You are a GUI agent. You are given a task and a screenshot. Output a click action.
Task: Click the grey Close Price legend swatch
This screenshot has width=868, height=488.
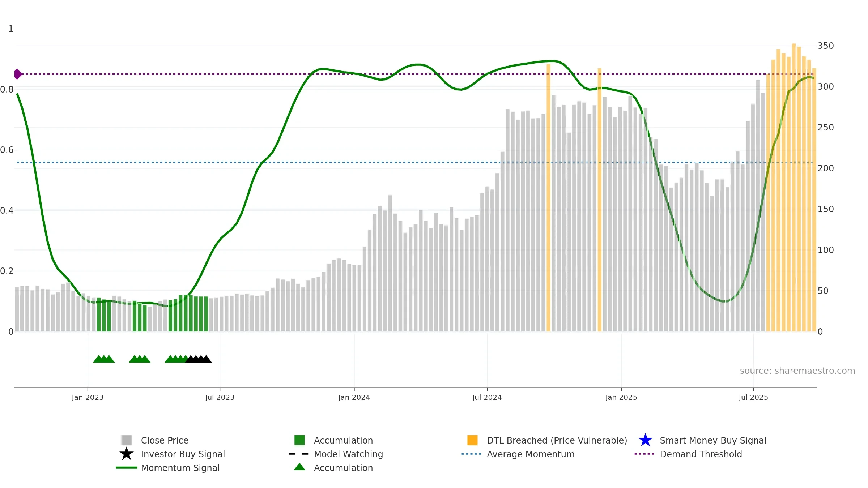click(127, 440)
